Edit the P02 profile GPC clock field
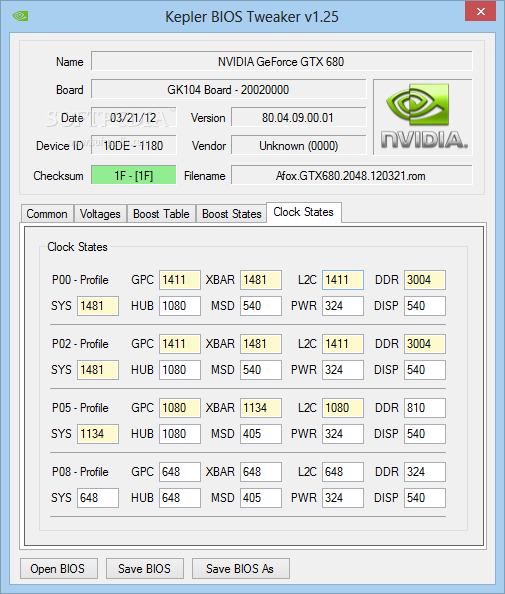Viewport: 505px width, 594px height. (x=180, y=344)
